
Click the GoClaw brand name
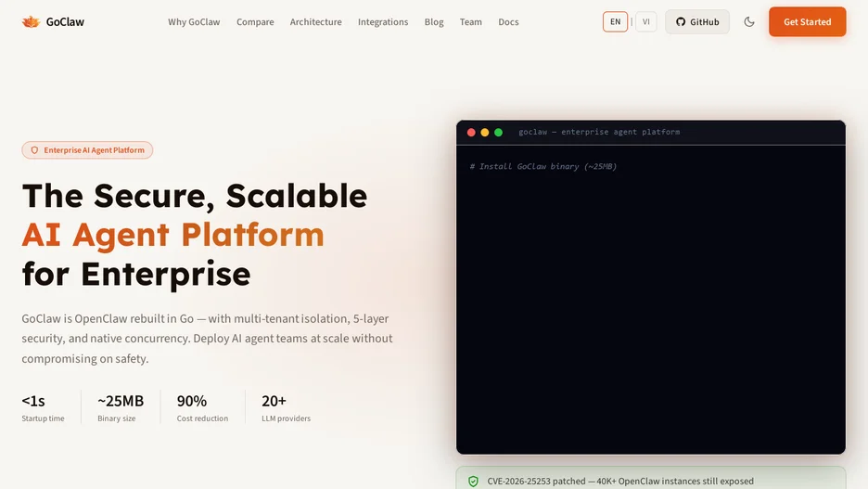click(65, 22)
